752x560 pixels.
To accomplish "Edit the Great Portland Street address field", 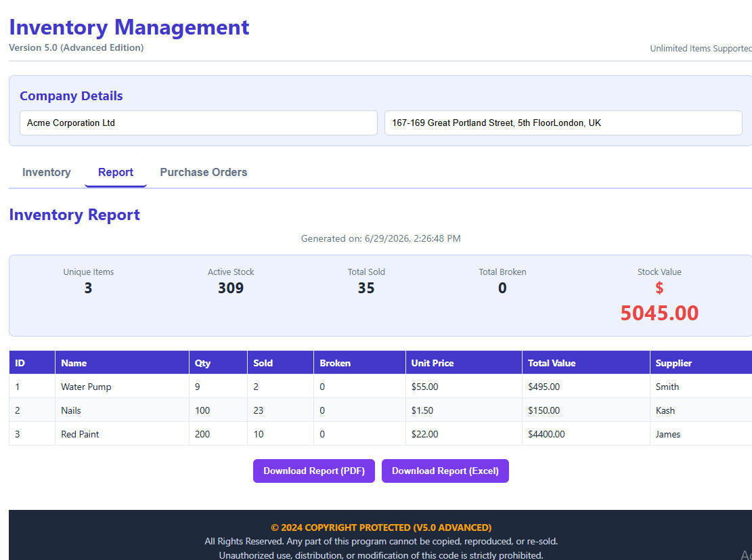I will [563, 123].
